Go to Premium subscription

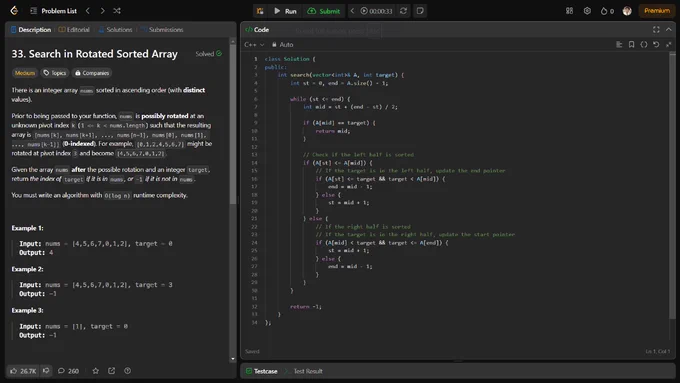(x=657, y=11)
